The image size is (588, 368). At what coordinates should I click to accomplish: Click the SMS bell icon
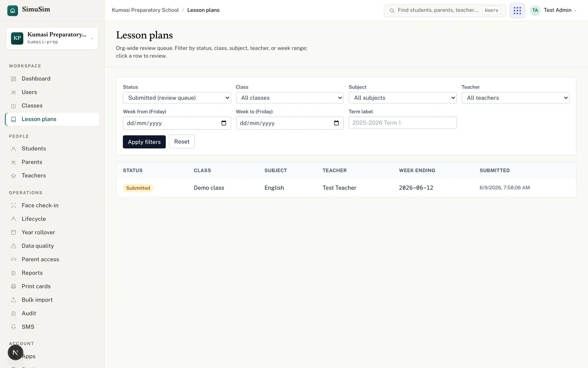coord(14,327)
